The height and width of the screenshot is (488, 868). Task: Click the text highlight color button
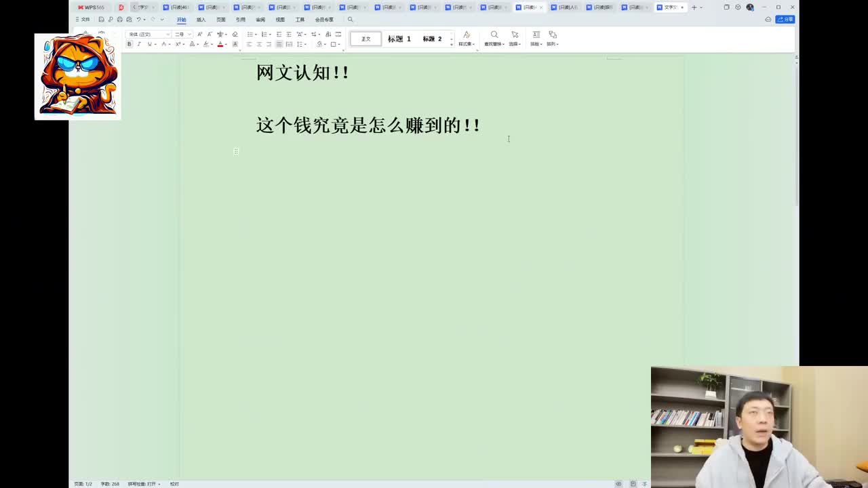(205, 44)
